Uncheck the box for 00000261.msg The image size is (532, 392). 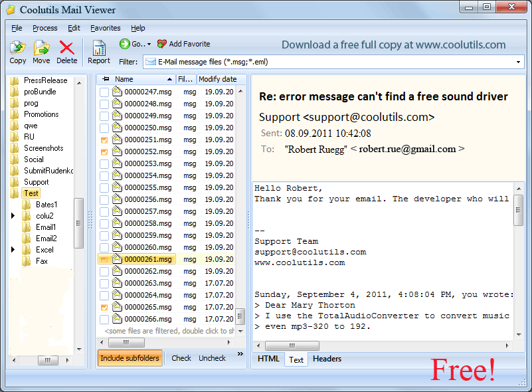click(x=104, y=259)
